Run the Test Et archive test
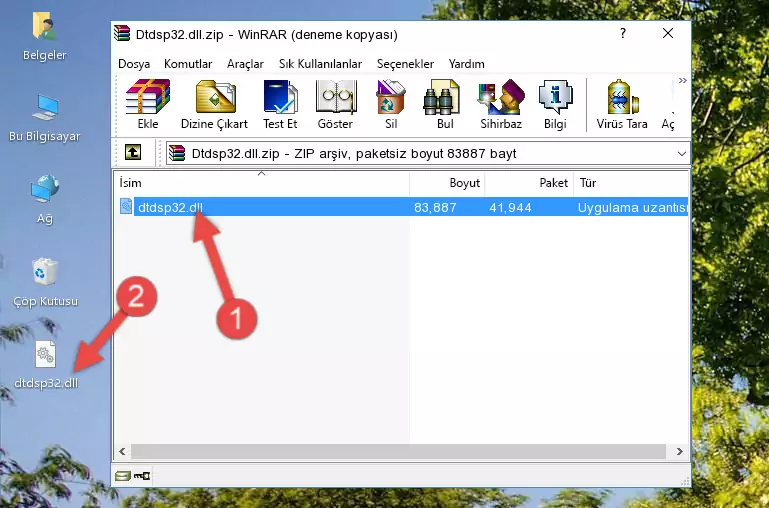Image resolution: width=769 pixels, height=508 pixels. pyautogui.click(x=280, y=104)
